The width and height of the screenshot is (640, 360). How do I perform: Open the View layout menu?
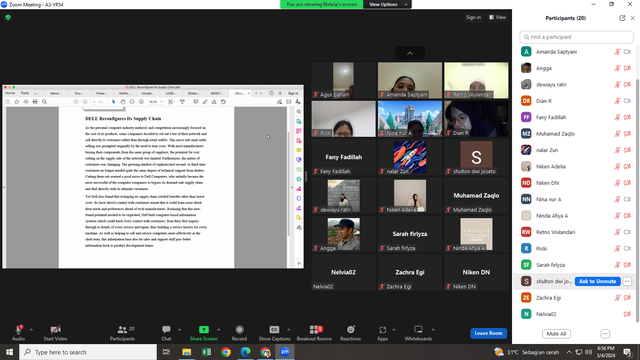498,17
